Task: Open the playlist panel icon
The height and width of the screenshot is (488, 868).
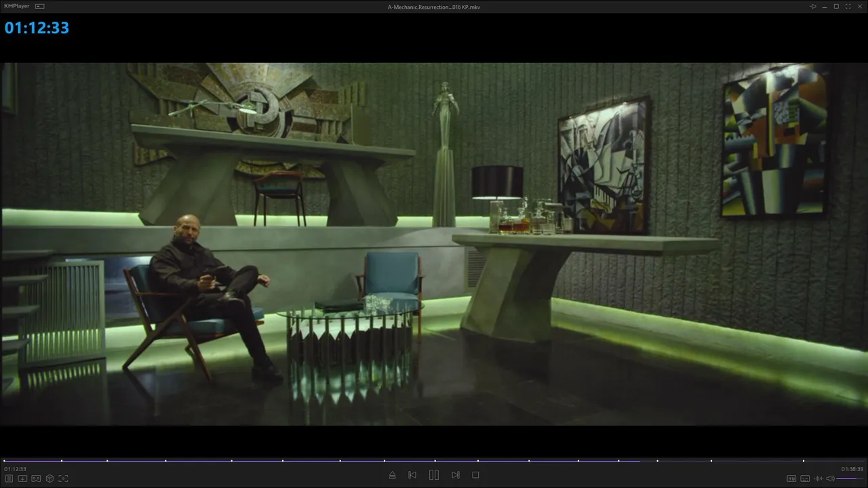Action: click(x=9, y=479)
